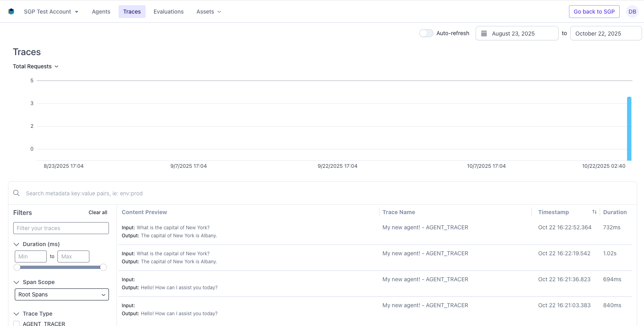
Task: Click the Traces page heading
Action: (x=27, y=52)
